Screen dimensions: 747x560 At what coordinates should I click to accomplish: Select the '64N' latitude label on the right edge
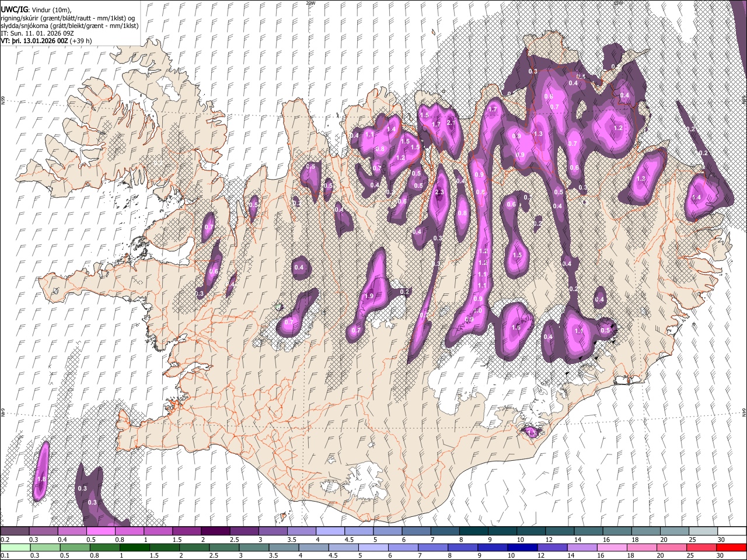pos(744,412)
